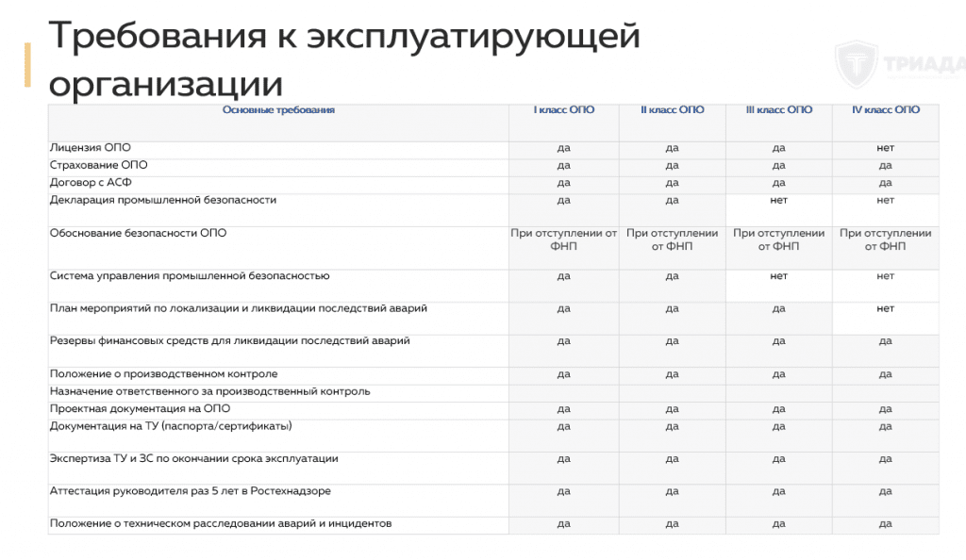The height and width of the screenshot is (560, 966).
Task: Select I класс 'да' for Положение о техническом расследовании
Action: point(564,524)
